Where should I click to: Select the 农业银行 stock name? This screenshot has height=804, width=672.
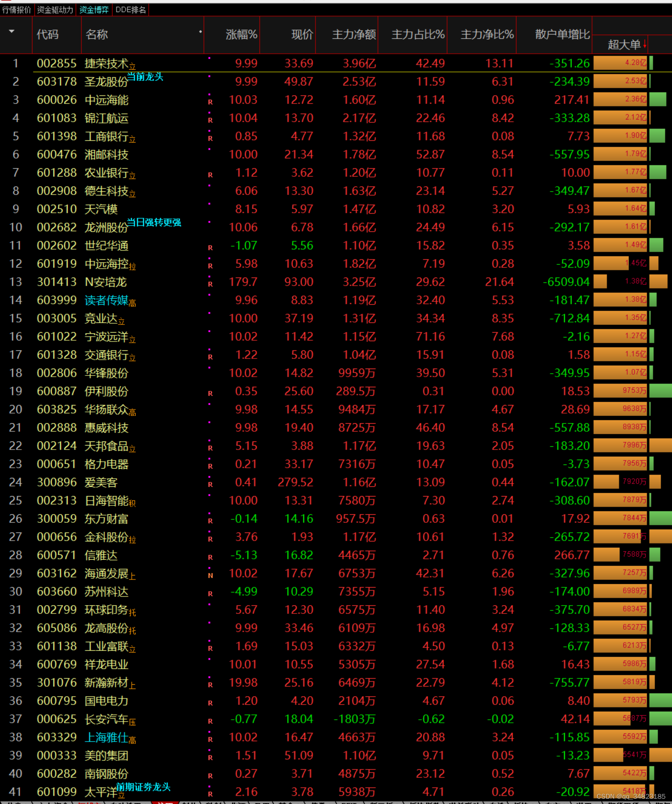pyautogui.click(x=106, y=173)
